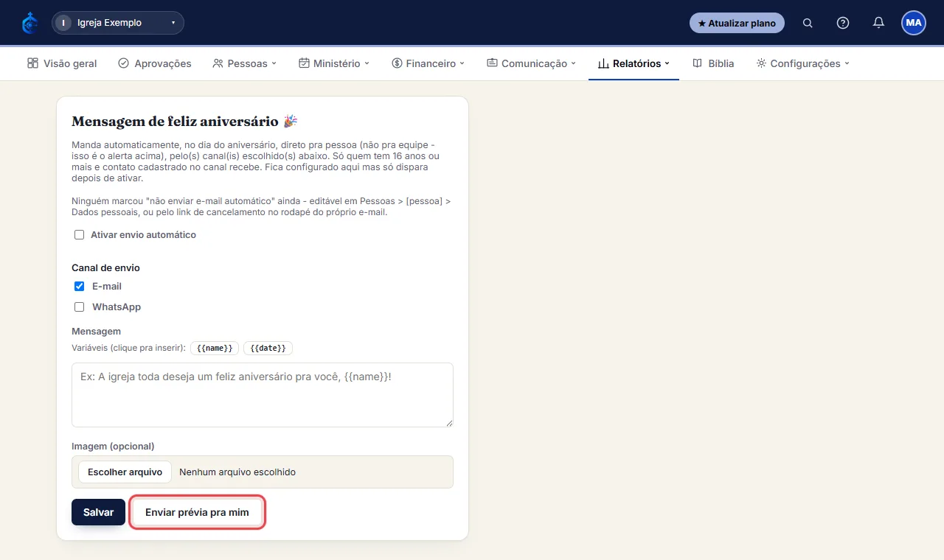
Task: Click the 'Nenhum arquivo escolhido' file text
Action: (x=237, y=472)
